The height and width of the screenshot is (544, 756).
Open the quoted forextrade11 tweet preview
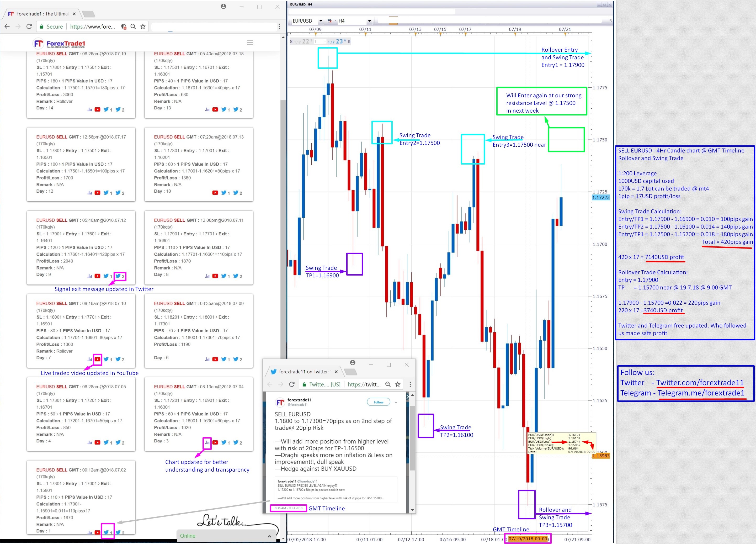point(336,490)
